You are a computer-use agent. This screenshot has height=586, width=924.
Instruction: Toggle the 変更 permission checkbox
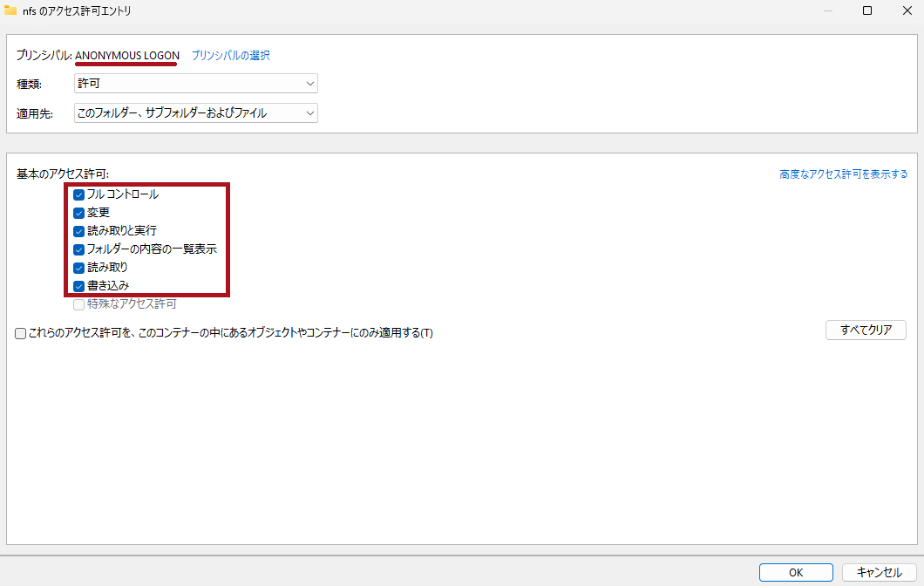pyautogui.click(x=78, y=214)
